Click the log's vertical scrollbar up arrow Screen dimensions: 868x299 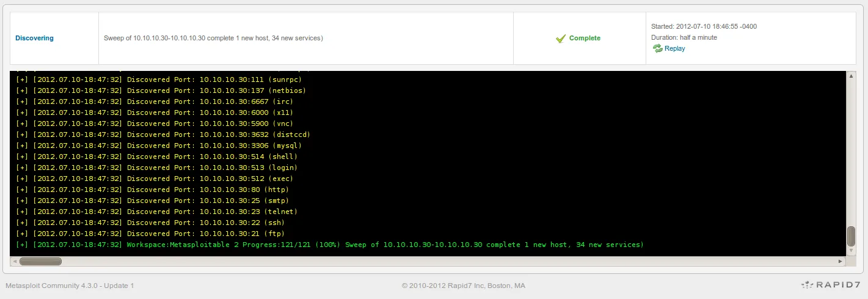pos(851,76)
